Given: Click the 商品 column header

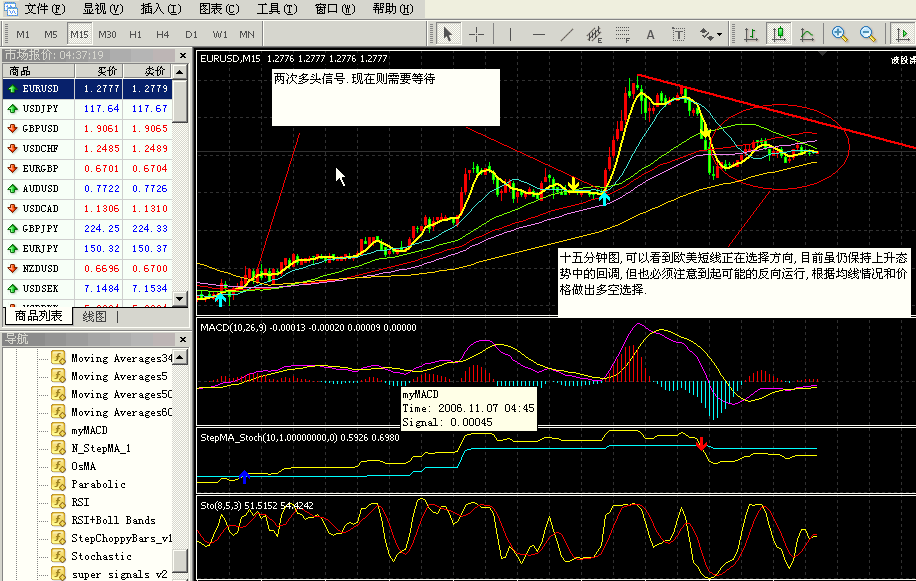Looking at the screenshot, I should click(39, 71).
